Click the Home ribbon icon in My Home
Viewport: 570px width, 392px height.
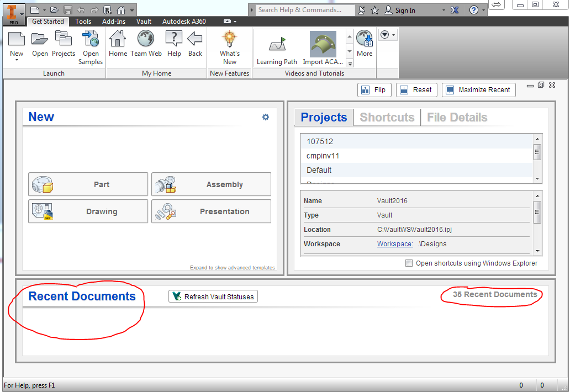pyautogui.click(x=118, y=39)
